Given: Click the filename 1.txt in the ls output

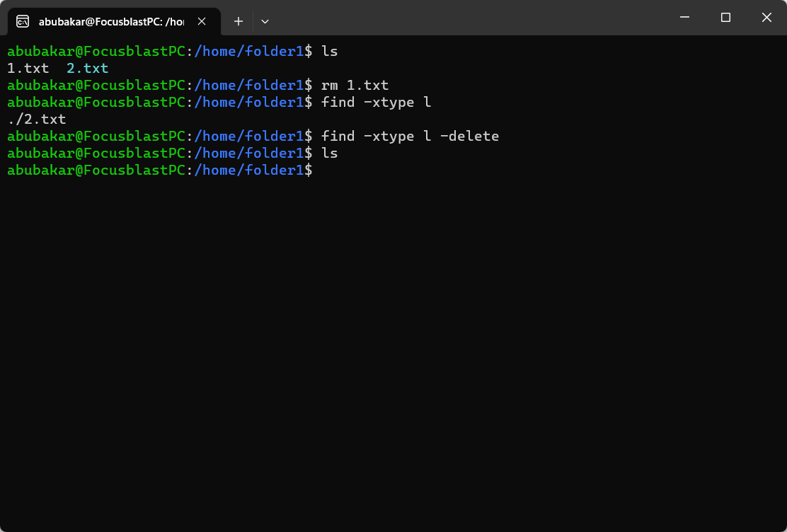Looking at the screenshot, I should pos(27,68).
